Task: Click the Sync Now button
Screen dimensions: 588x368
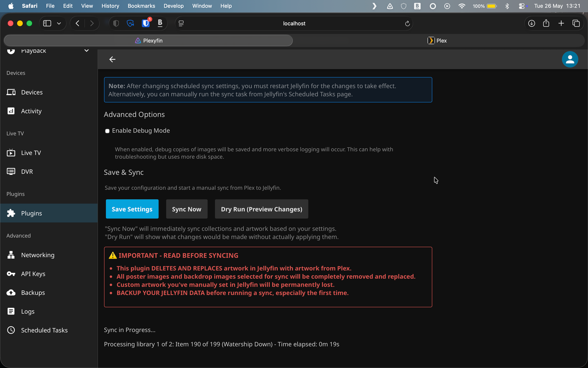Action: tap(186, 209)
